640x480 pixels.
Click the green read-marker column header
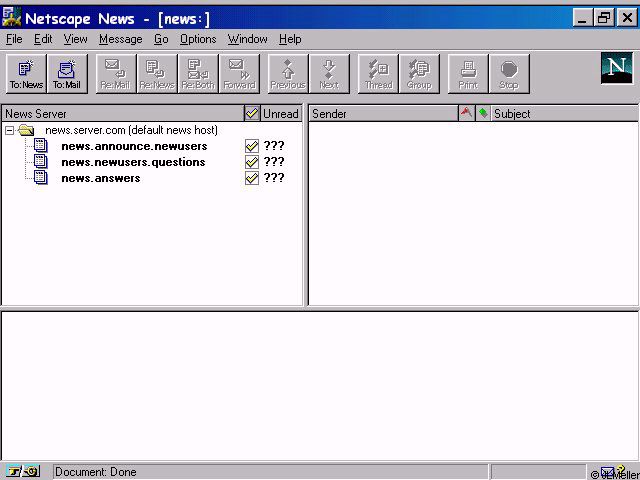(483, 113)
